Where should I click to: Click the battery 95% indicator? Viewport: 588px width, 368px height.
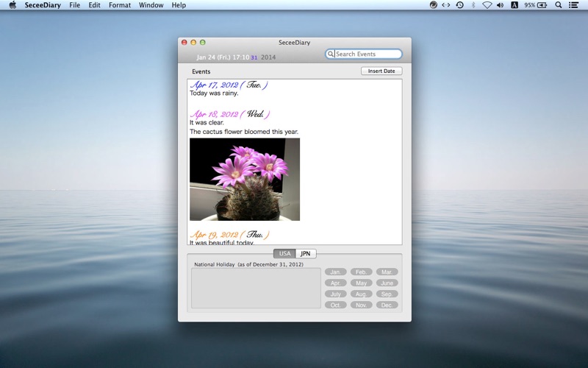pos(535,5)
